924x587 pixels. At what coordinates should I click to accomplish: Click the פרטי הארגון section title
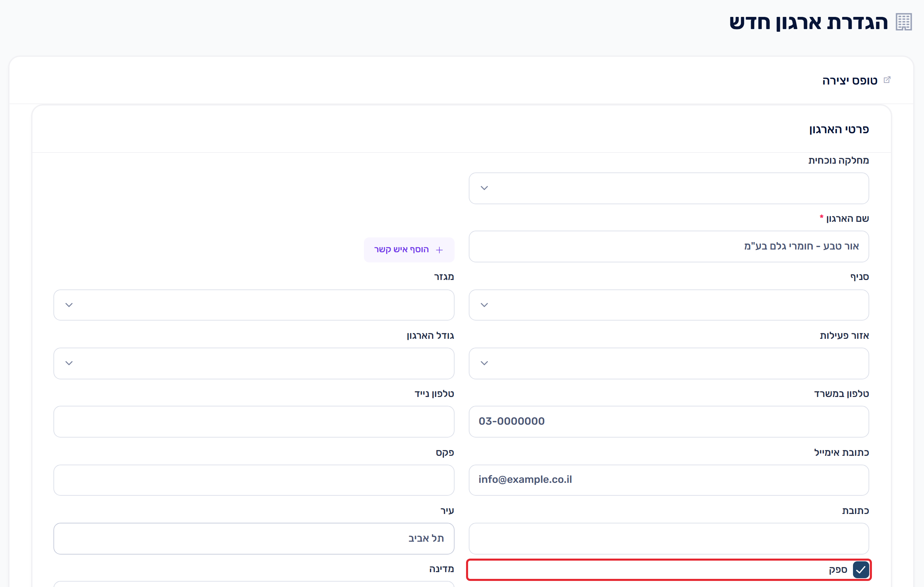(x=839, y=129)
